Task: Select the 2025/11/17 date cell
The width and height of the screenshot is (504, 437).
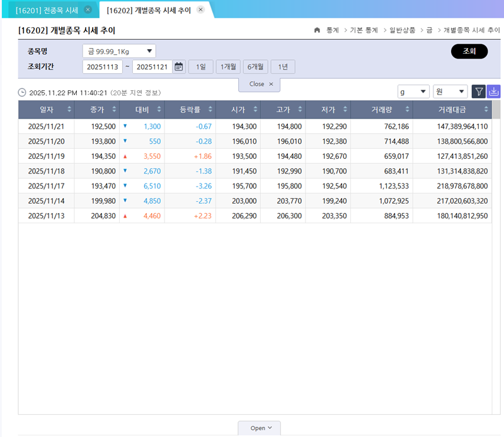Action: [46, 186]
